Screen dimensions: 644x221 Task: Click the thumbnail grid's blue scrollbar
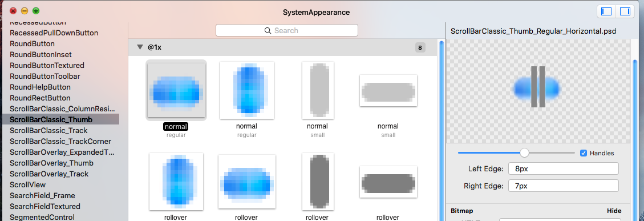[442, 131]
